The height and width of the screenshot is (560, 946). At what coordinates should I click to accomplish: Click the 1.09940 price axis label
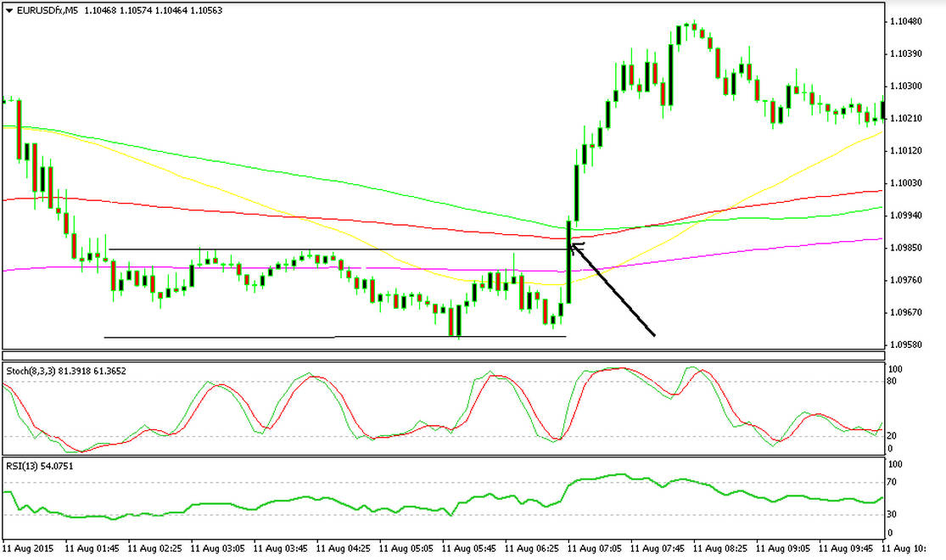point(906,216)
